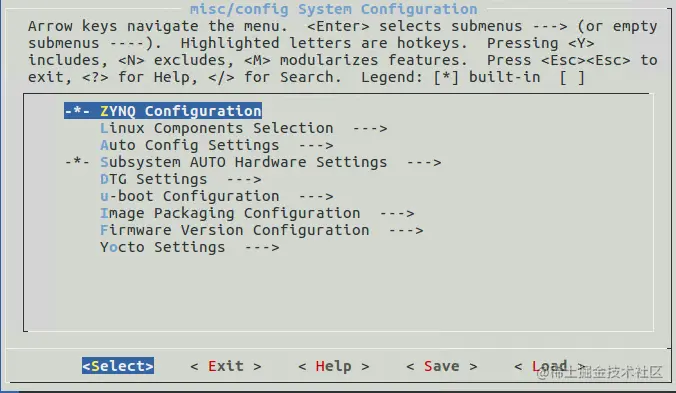Click the ---> arrow after Yocto Settings
The image size is (676, 393).
click(262, 247)
